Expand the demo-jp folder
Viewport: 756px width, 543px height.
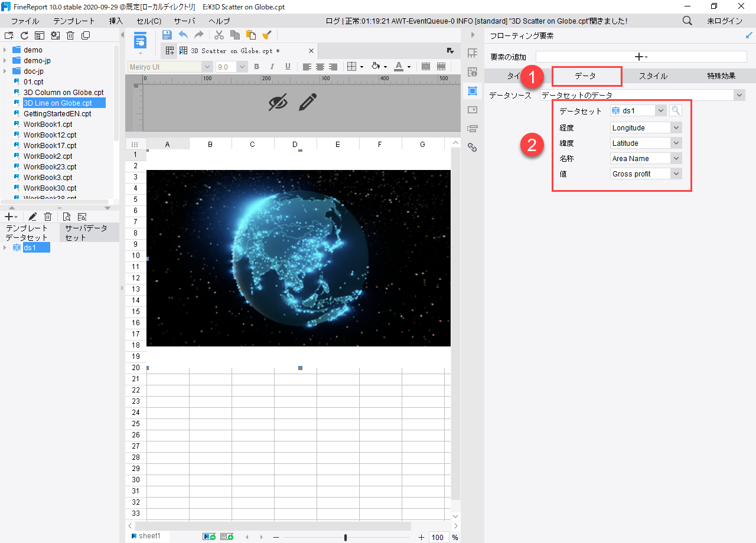(5, 61)
